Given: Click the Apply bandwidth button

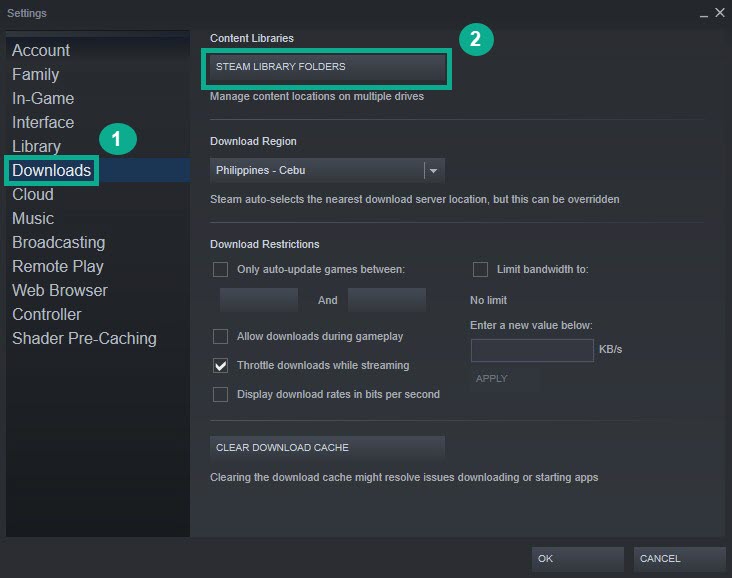Looking at the screenshot, I should [x=505, y=379].
